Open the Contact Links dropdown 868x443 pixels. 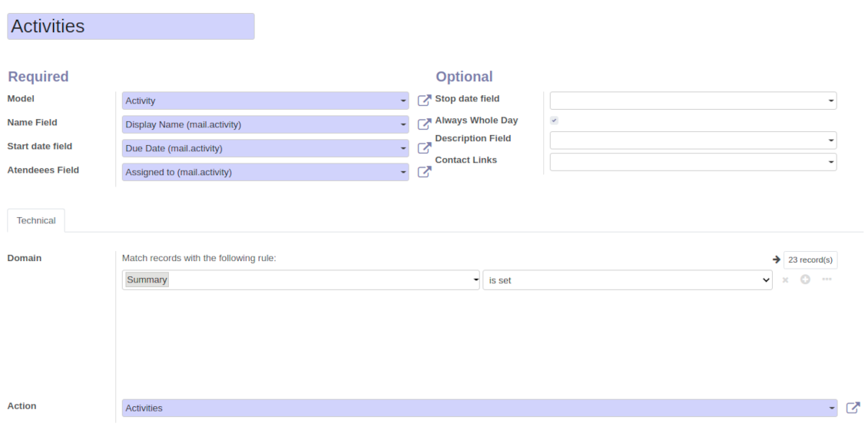pyautogui.click(x=693, y=162)
